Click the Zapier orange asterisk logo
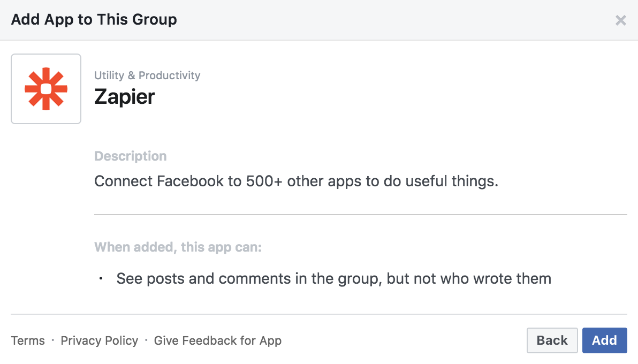 click(46, 89)
